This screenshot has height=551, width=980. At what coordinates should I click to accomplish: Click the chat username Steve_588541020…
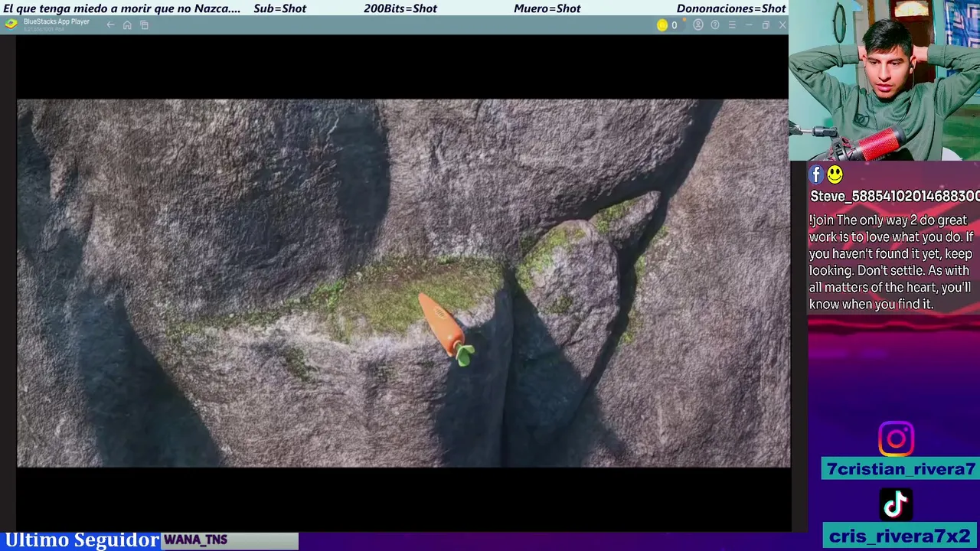pos(894,197)
